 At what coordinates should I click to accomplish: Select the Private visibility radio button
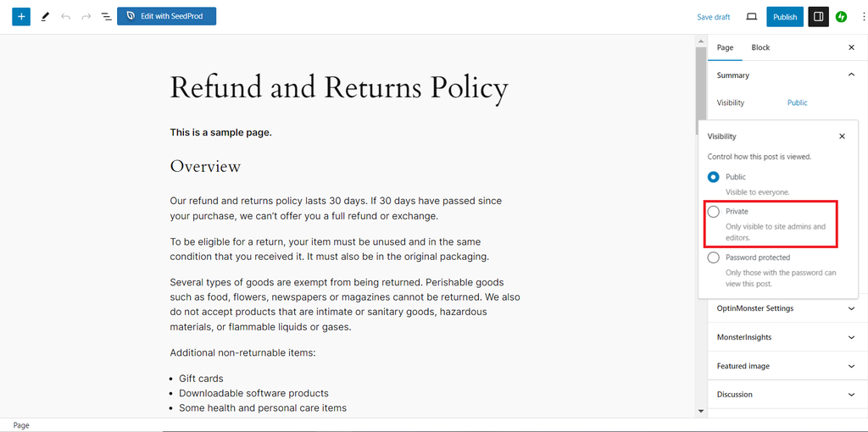(714, 212)
